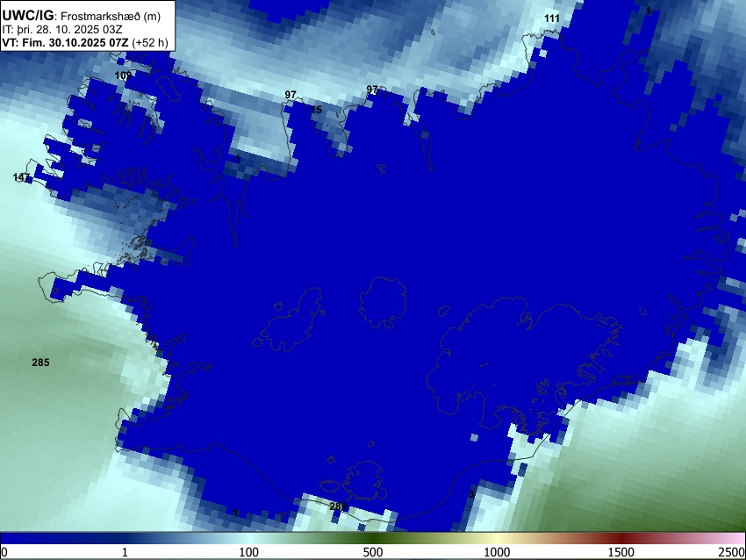Click the "100" label on color scale
746x560 pixels.
click(x=249, y=552)
